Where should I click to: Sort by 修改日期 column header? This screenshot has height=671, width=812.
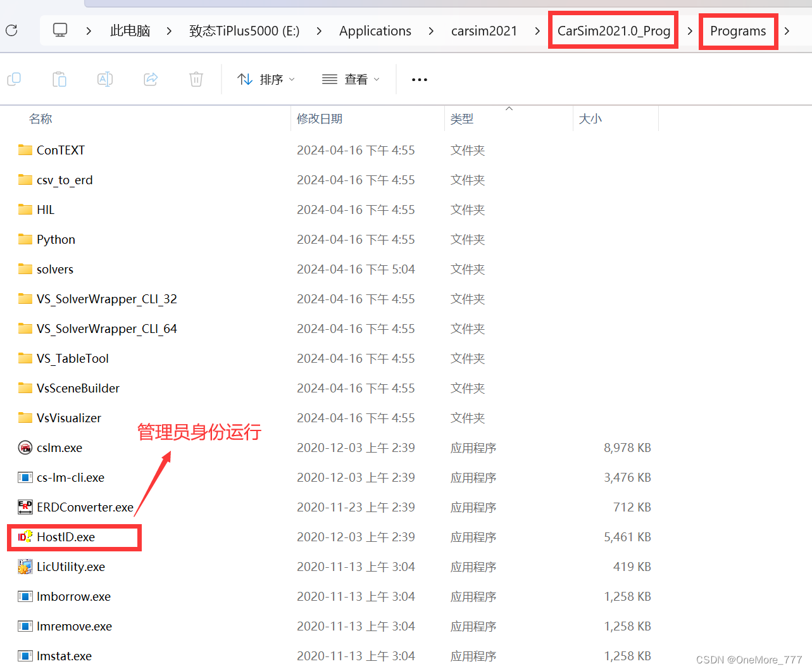click(320, 119)
